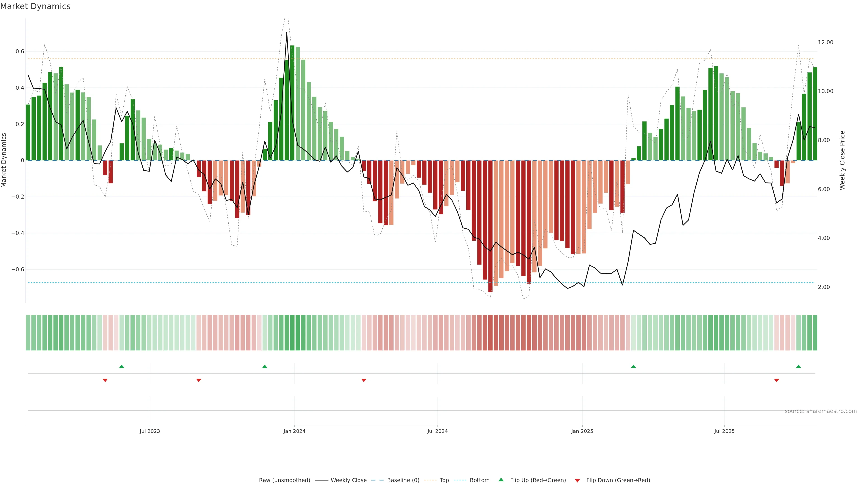Click the Market Dynamics chart title
This screenshot has height=488, width=868.
(35, 6)
